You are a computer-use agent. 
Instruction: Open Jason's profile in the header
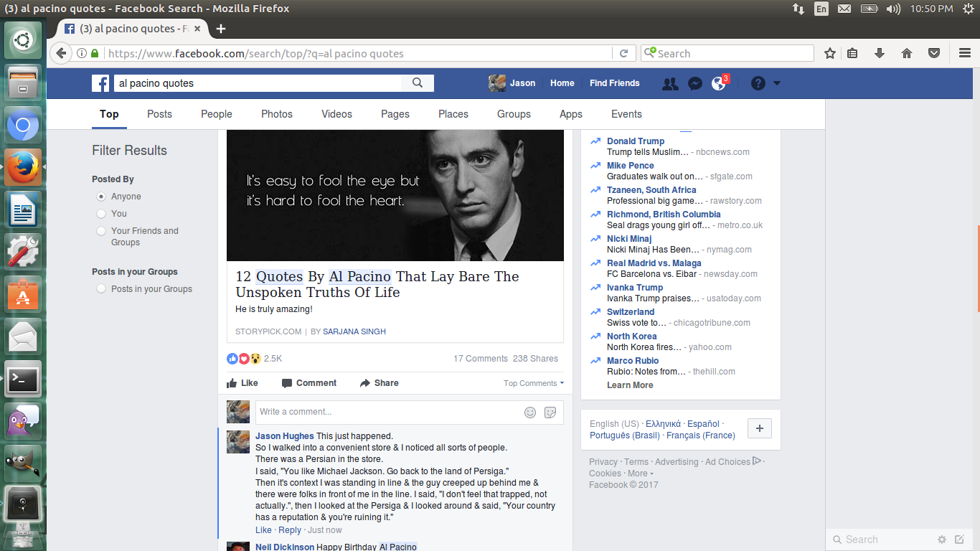tap(512, 83)
